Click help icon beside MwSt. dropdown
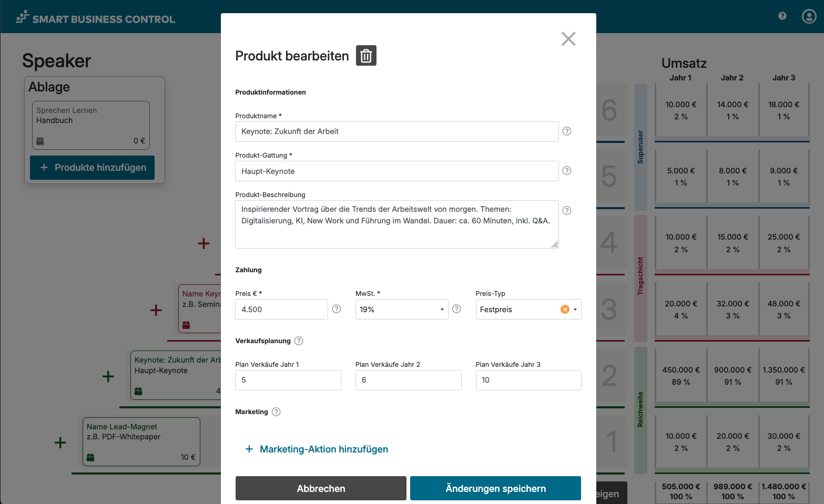824x504 pixels. pos(456,309)
